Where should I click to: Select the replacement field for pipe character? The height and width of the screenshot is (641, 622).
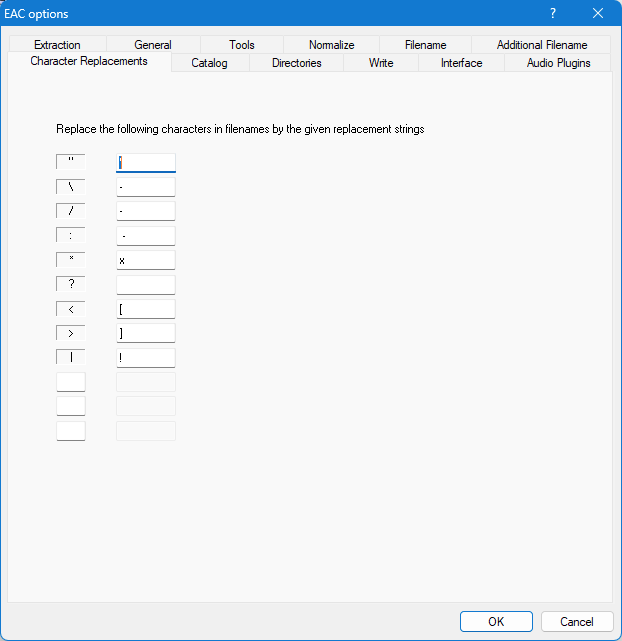146,358
